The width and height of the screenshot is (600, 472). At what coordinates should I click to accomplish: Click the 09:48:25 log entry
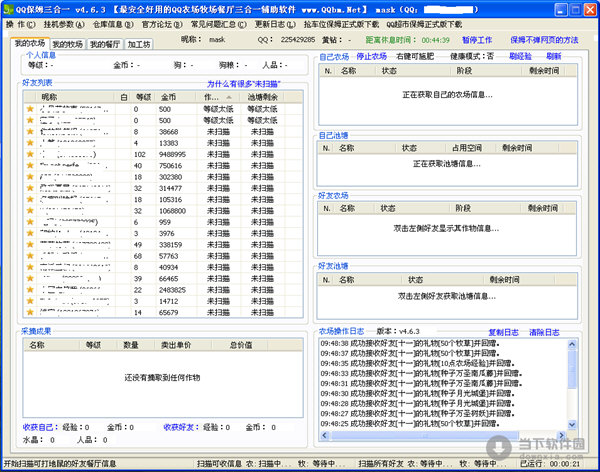pyautogui.click(x=410, y=424)
